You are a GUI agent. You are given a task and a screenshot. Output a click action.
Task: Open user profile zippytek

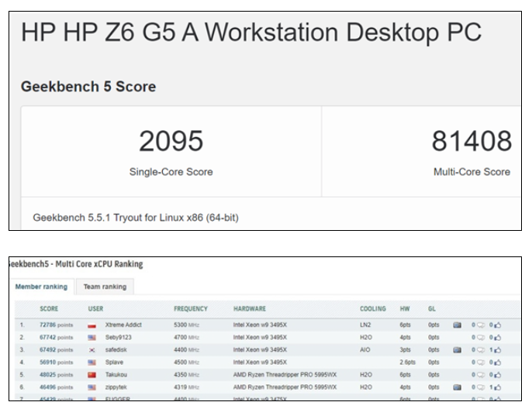pyautogui.click(x=116, y=387)
